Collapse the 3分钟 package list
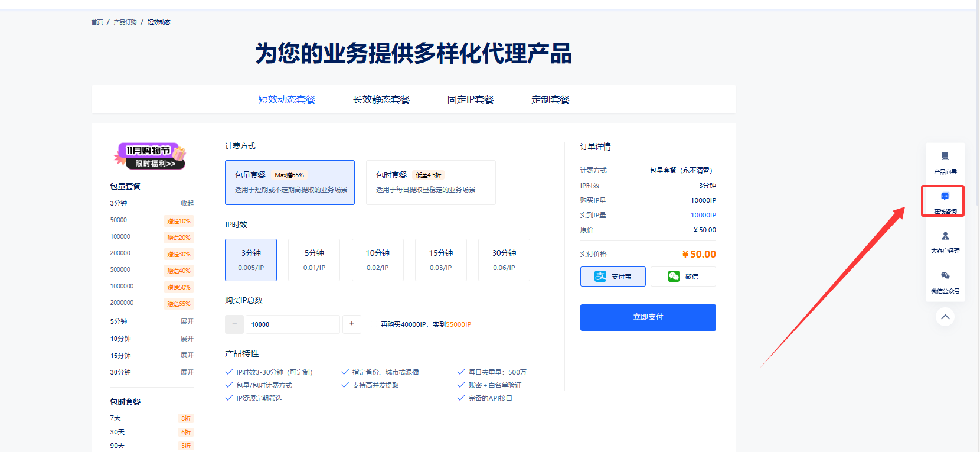Viewport: 980px width, 452px height. [187, 203]
